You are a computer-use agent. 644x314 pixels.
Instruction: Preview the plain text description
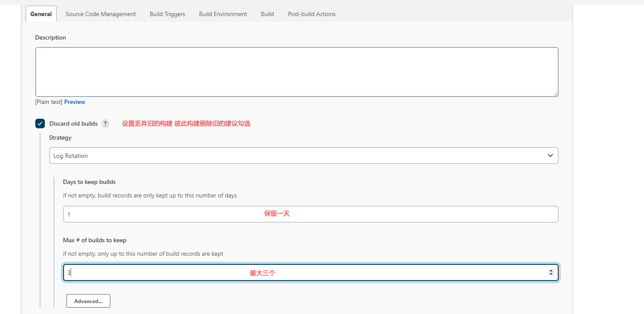pos(74,102)
